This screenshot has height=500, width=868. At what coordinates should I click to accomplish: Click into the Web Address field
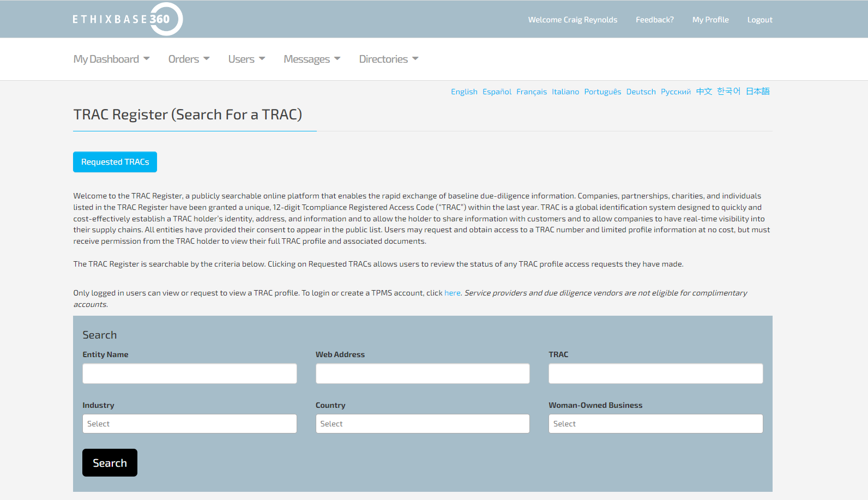tap(423, 374)
